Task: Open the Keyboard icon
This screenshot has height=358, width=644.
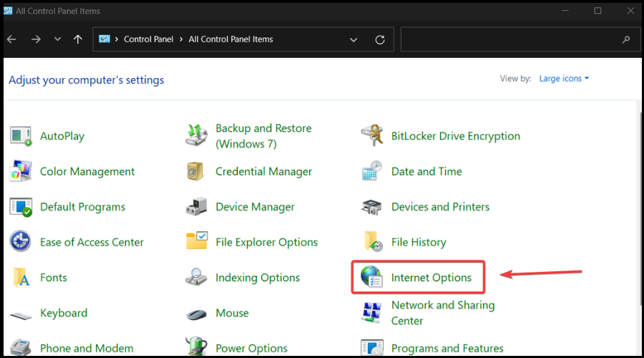Action: tap(21, 316)
